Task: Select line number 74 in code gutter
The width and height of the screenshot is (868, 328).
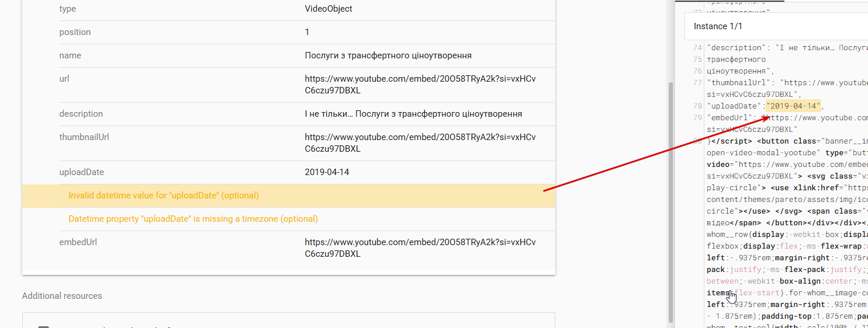Action: tap(697, 47)
